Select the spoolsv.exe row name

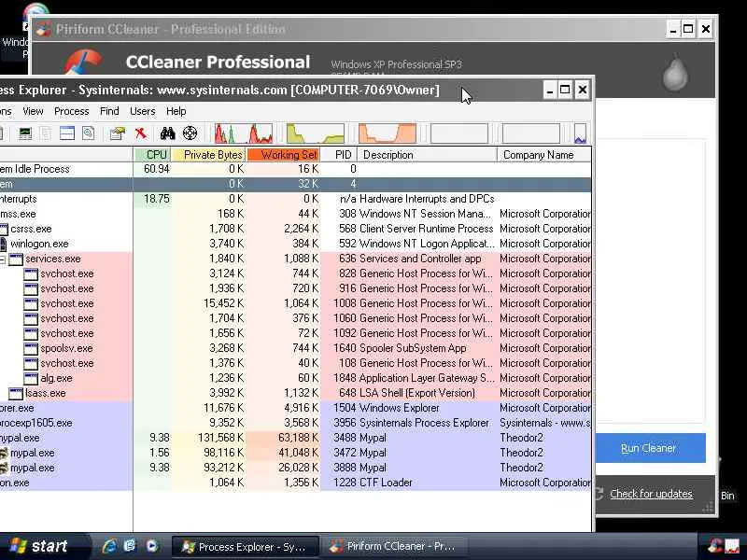point(66,348)
